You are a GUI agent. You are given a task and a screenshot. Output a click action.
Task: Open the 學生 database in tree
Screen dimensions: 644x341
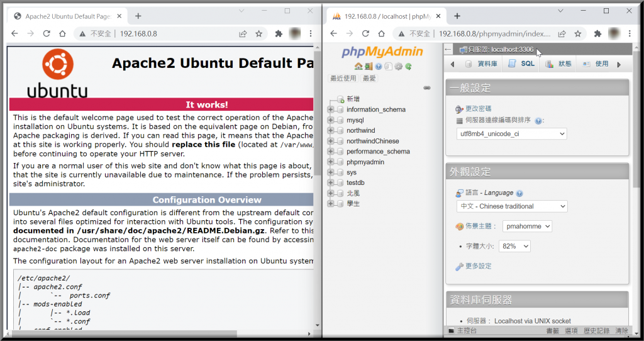point(353,203)
